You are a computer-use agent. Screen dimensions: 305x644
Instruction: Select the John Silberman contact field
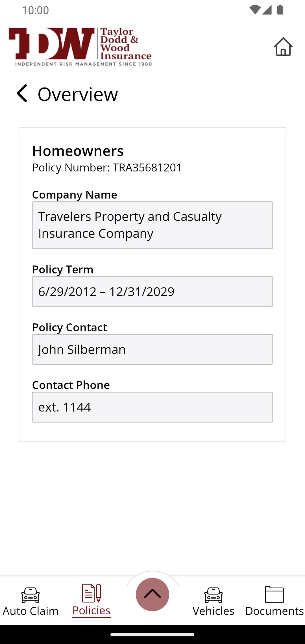pyautogui.click(x=152, y=349)
